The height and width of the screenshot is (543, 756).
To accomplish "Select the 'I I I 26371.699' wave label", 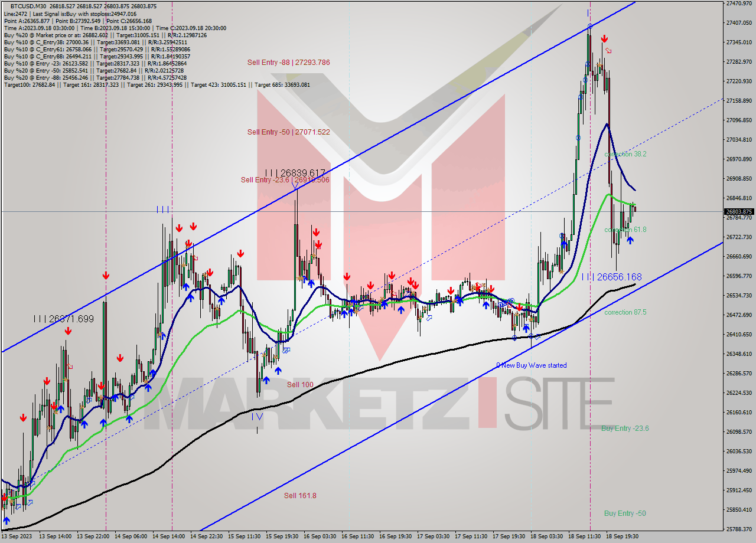I will pos(64,319).
